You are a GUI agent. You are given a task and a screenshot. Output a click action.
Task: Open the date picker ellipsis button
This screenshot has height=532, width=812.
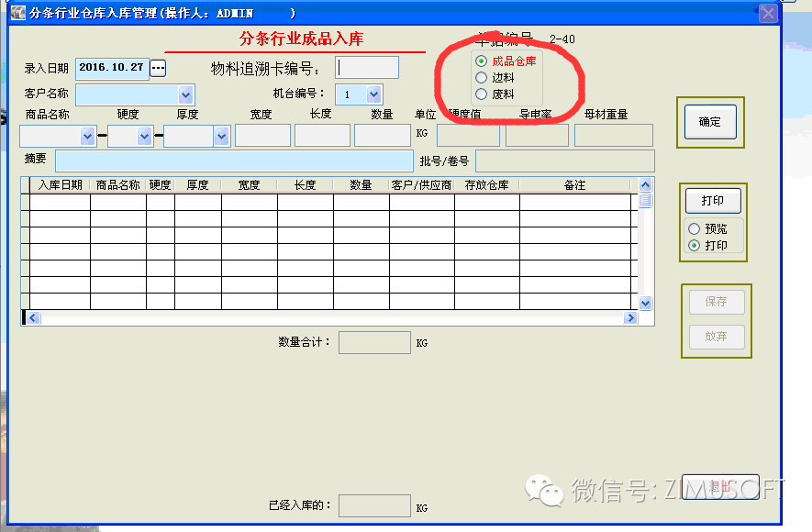click(158, 68)
